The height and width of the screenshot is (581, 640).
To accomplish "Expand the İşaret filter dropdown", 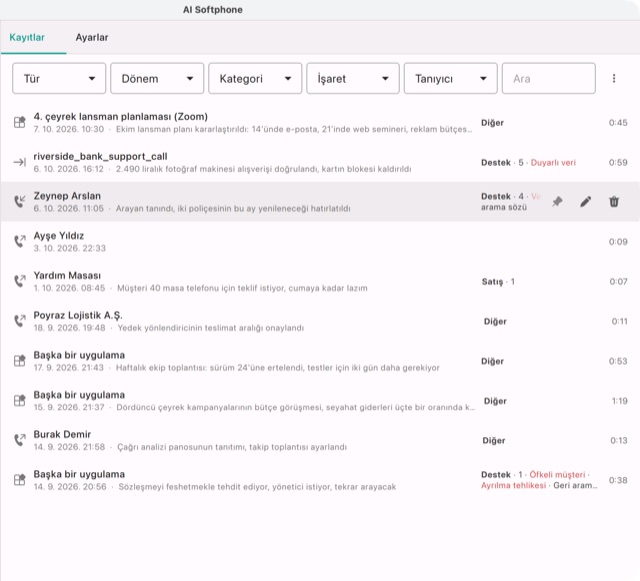I will point(353,78).
